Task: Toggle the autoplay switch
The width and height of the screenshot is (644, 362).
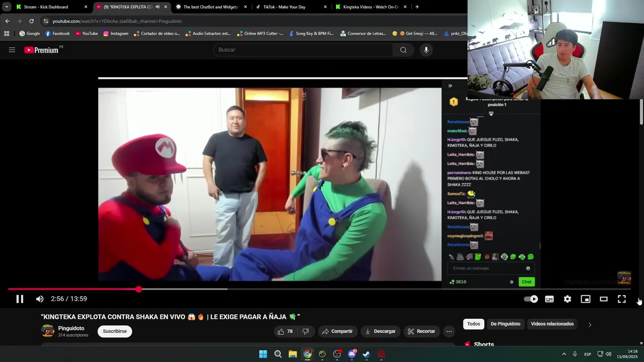Action: [531, 299]
